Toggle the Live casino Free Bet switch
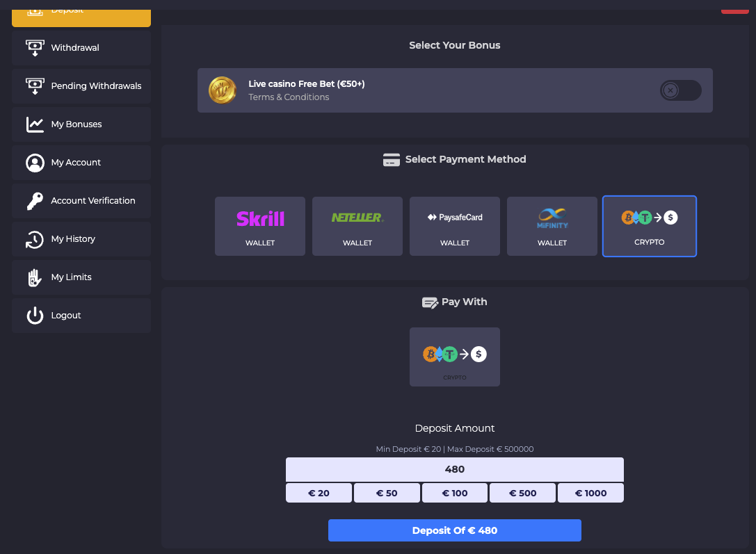 point(680,90)
